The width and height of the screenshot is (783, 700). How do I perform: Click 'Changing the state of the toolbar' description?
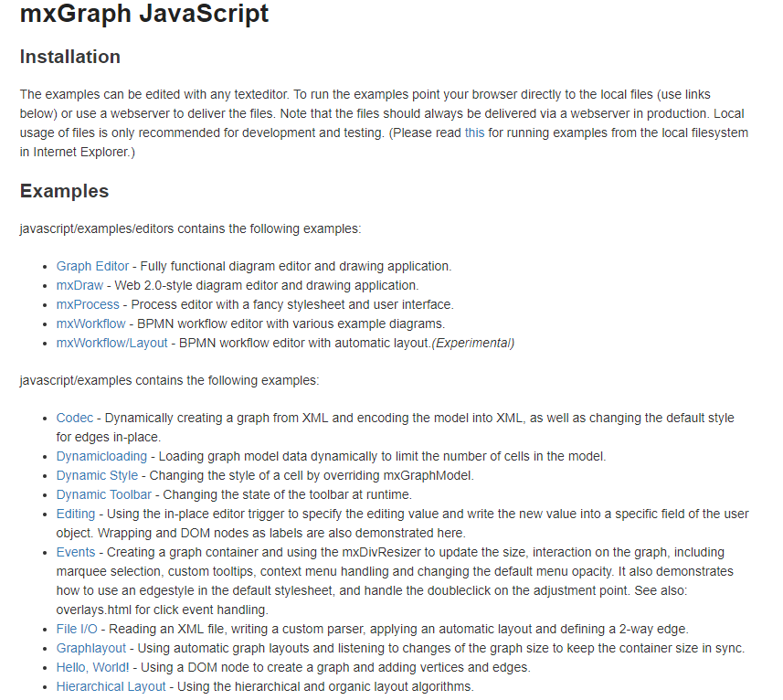[288, 494]
